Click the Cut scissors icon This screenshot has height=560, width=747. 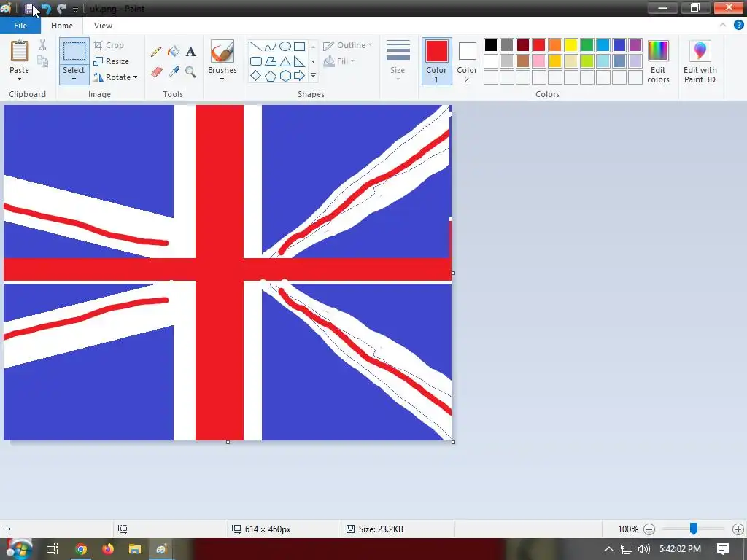(43, 45)
